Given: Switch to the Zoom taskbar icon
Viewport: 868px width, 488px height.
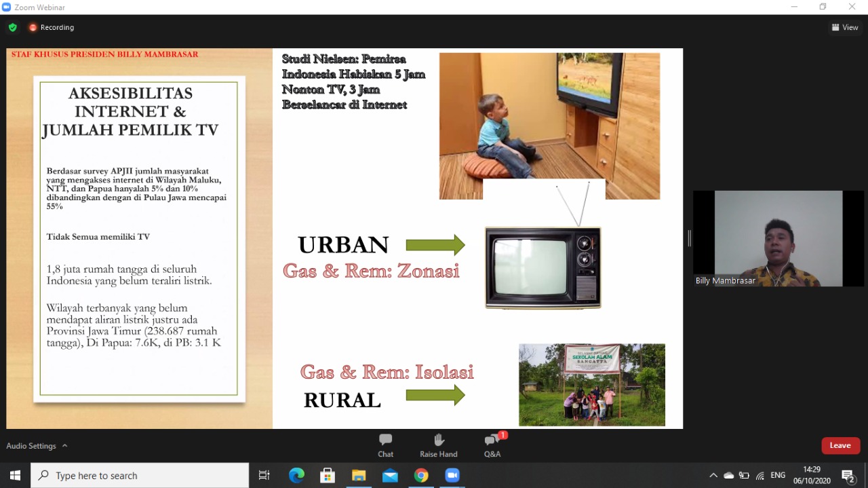Looking at the screenshot, I should point(452,476).
